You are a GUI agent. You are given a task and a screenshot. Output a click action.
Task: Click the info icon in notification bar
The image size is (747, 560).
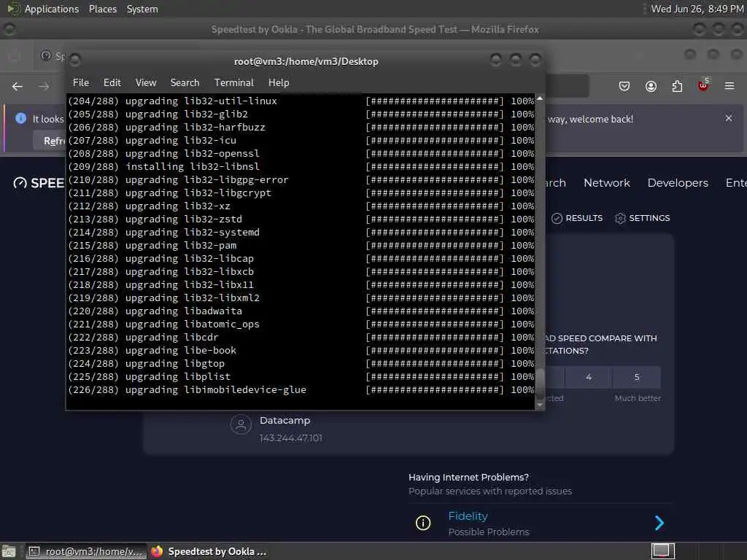tap(20, 118)
